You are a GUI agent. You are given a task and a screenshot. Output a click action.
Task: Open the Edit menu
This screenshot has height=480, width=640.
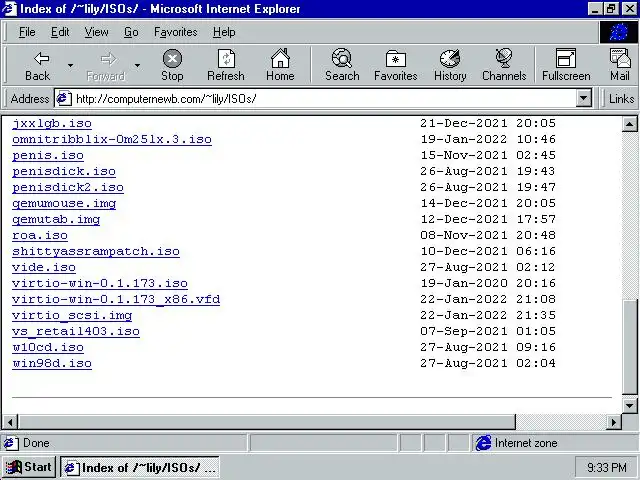(60, 32)
